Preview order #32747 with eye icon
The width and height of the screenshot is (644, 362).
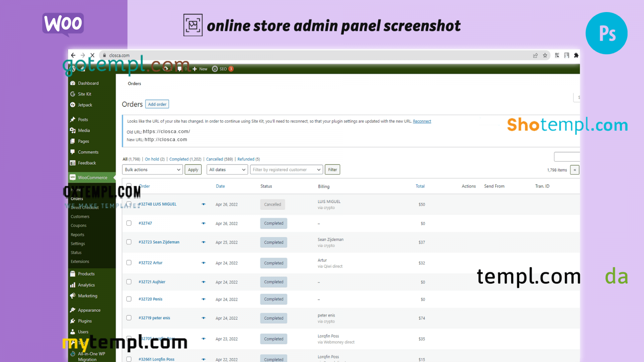(204, 223)
